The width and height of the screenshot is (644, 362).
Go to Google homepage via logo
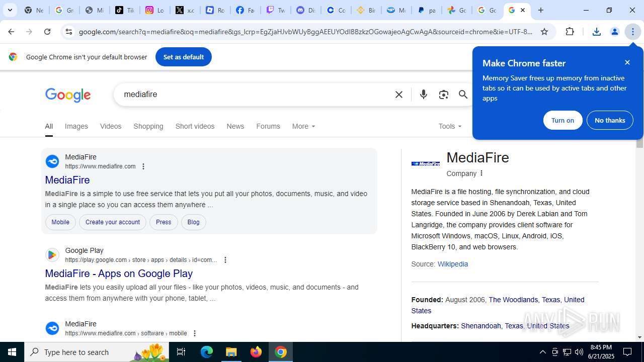(68, 95)
